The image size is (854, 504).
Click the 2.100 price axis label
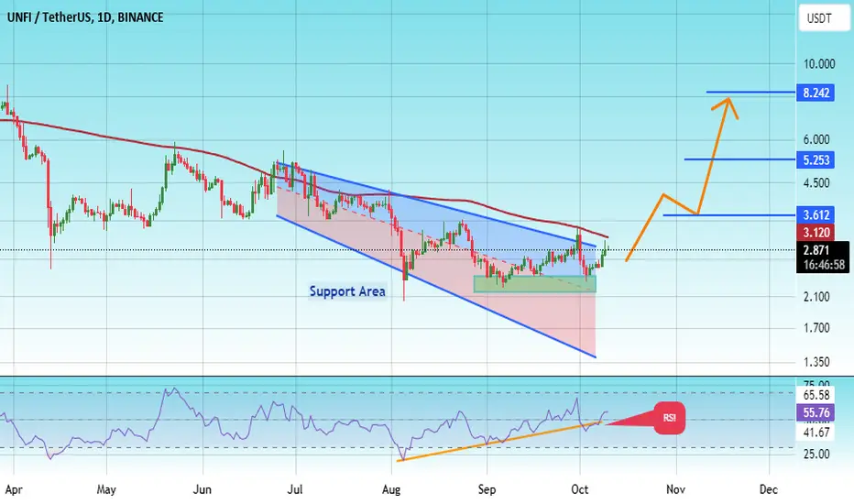816,297
